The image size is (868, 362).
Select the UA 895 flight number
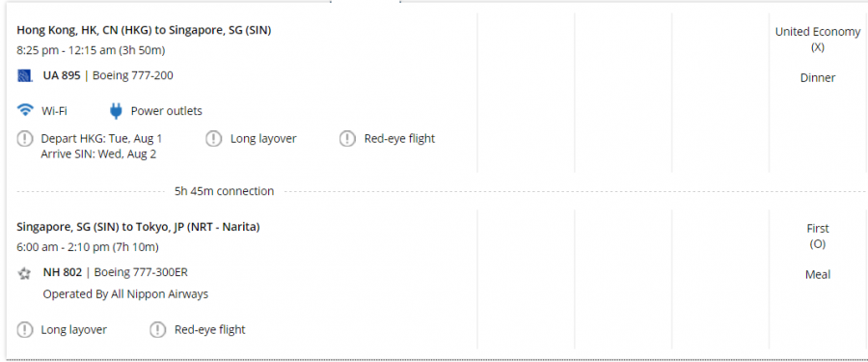click(62, 75)
